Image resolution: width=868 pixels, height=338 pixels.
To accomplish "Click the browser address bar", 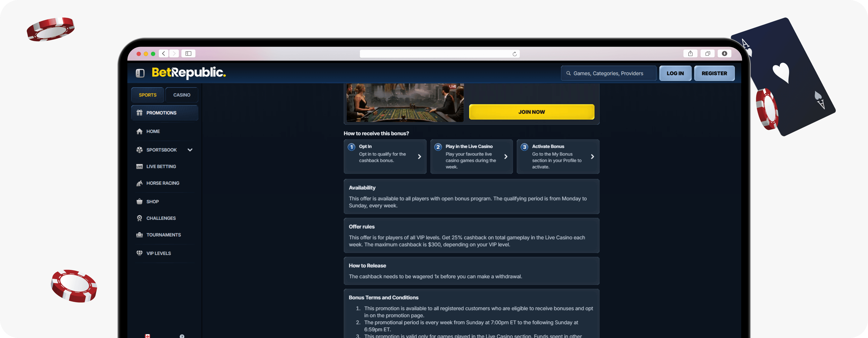I will point(440,54).
